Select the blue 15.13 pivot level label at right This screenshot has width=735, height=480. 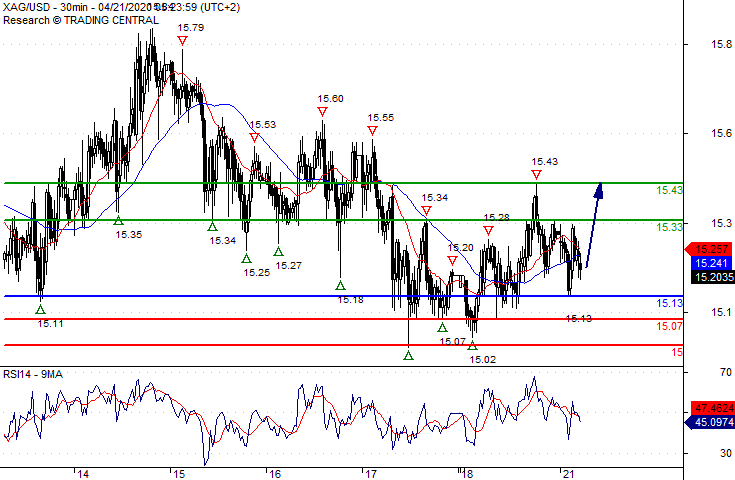[669, 303]
